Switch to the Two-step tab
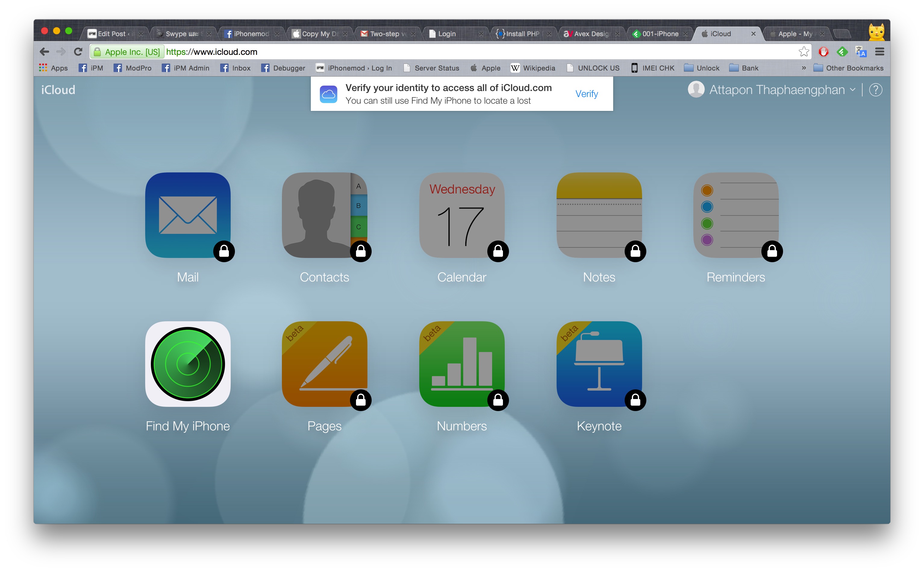This screenshot has height=572, width=924. pos(386,34)
